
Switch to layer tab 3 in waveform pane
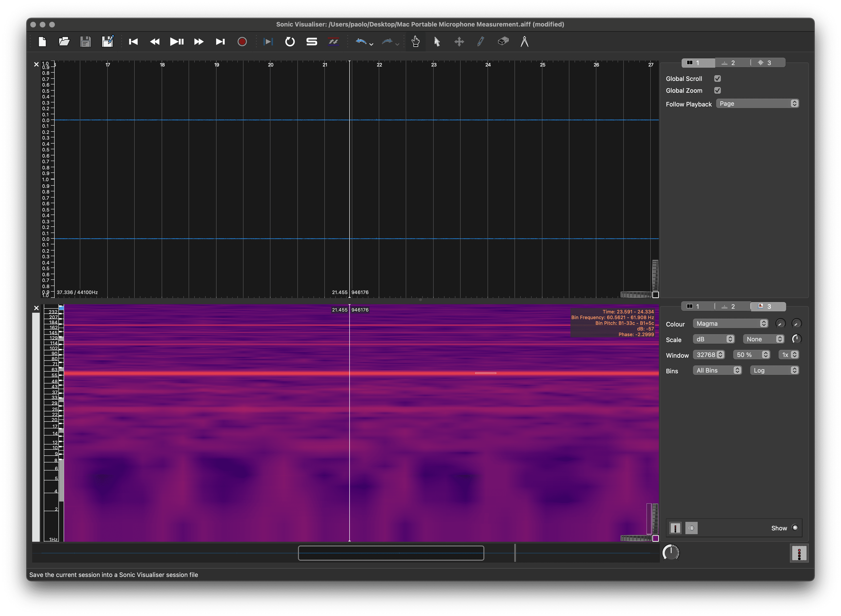pos(768,63)
